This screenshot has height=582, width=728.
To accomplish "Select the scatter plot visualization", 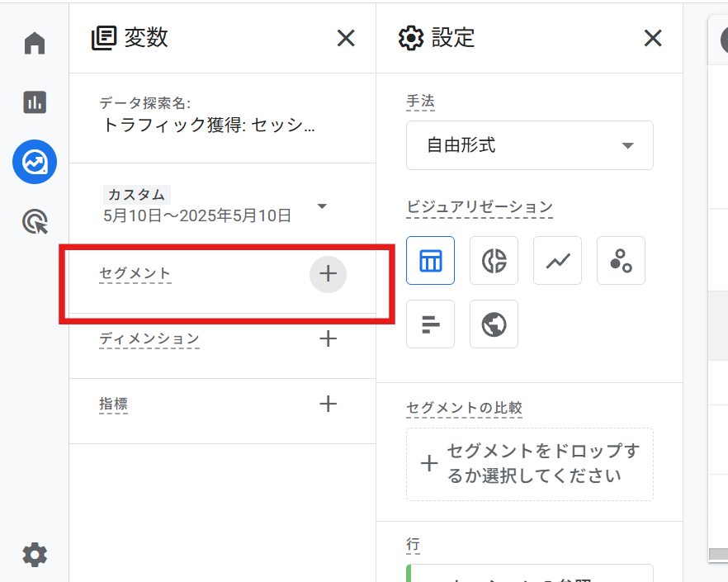I will (621, 261).
